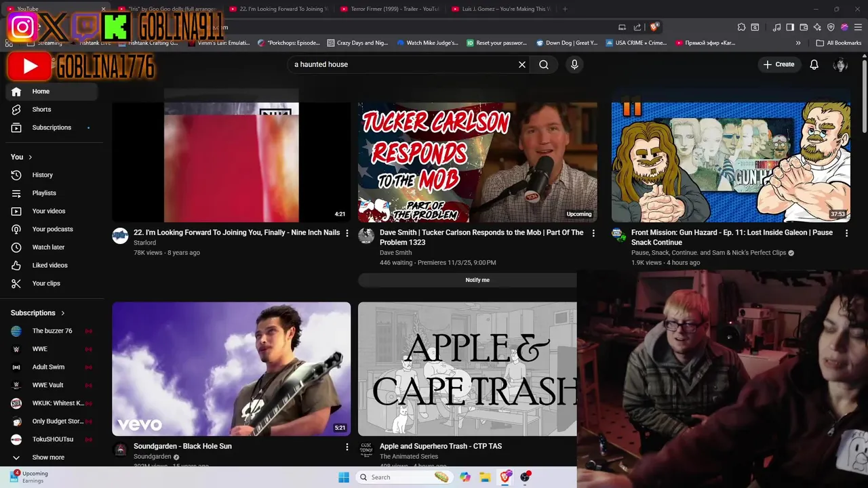Open Shorts in the sidebar

point(52,109)
